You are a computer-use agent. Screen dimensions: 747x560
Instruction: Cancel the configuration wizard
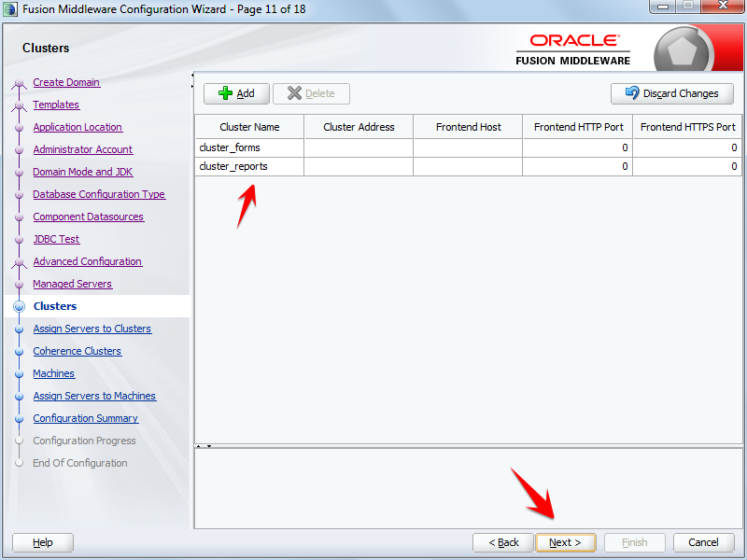(703, 542)
